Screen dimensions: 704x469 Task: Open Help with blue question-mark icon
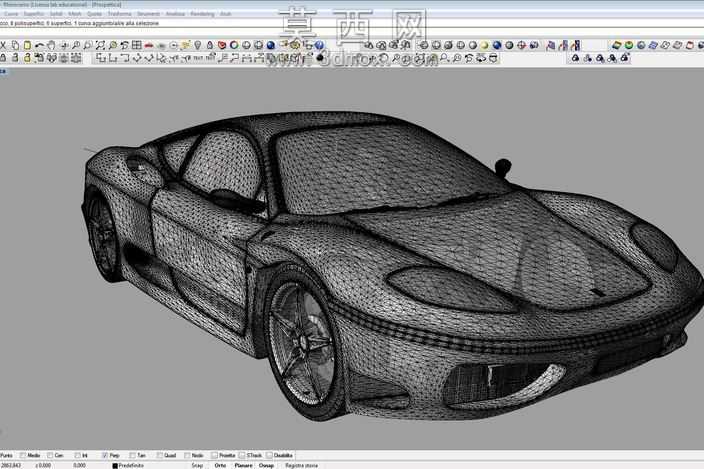319,45
